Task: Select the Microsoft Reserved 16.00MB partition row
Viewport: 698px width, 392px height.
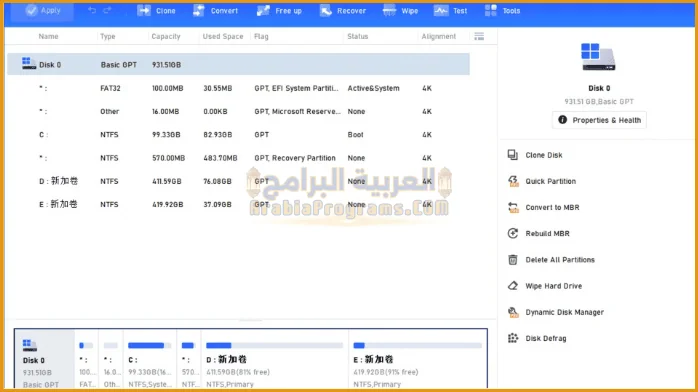Action: click(238, 111)
